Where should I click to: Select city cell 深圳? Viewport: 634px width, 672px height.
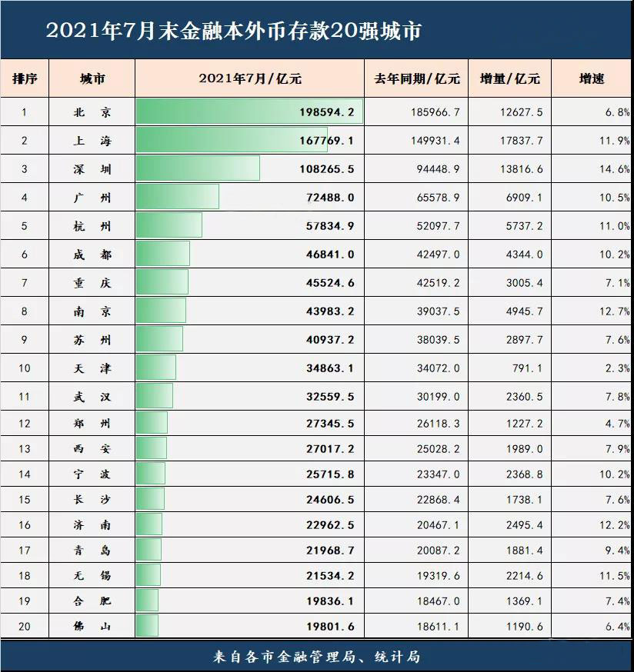[92, 169]
